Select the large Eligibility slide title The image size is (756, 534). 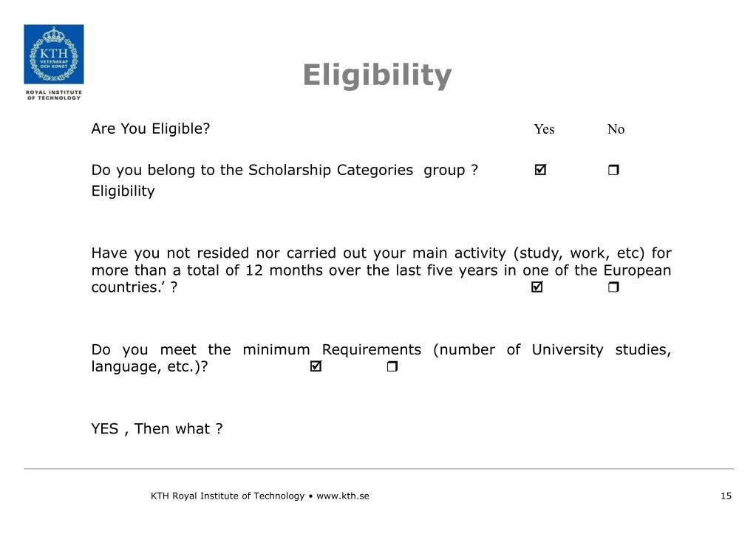[x=377, y=75]
